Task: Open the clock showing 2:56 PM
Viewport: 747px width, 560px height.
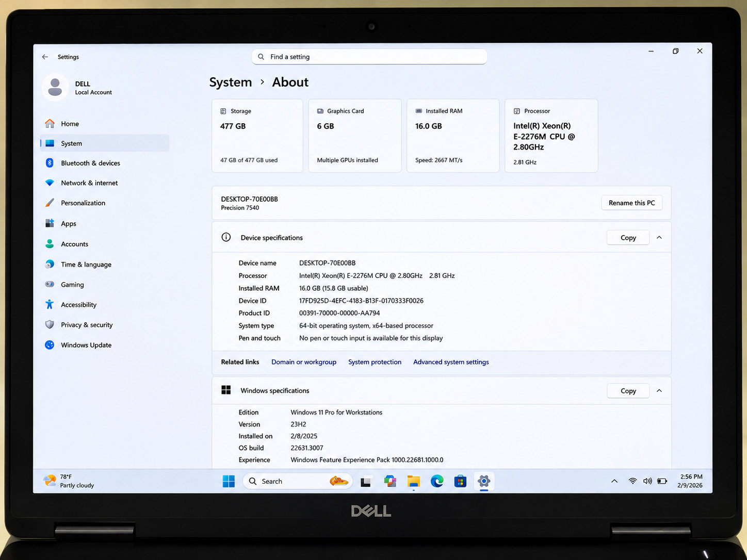Action: pyautogui.click(x=690, y=481)
